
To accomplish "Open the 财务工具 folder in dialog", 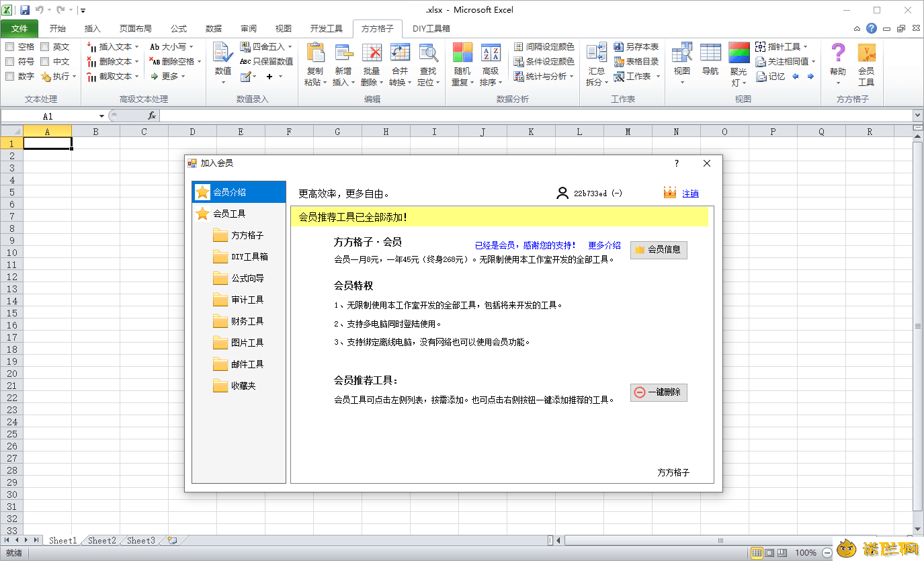I will [x=239, y=321].
